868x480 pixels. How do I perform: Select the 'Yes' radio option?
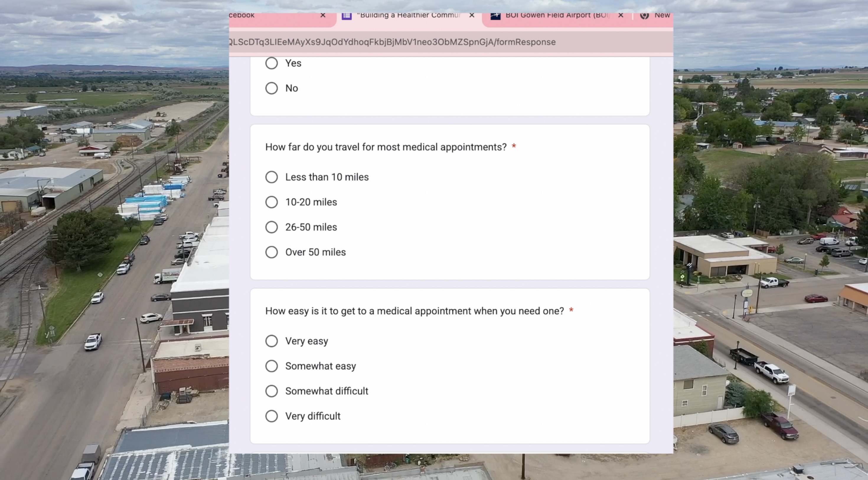point(271,63)
